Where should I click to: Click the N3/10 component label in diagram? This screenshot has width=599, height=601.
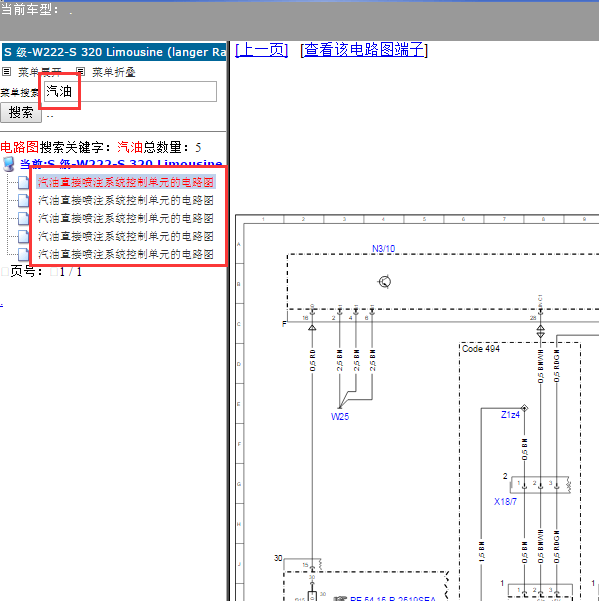383,249
